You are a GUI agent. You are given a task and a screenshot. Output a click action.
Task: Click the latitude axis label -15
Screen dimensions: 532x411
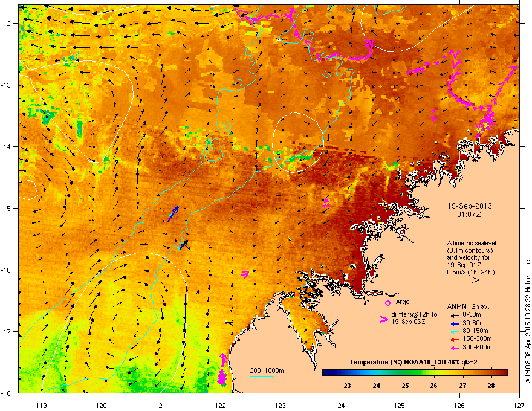click(6, 208)
